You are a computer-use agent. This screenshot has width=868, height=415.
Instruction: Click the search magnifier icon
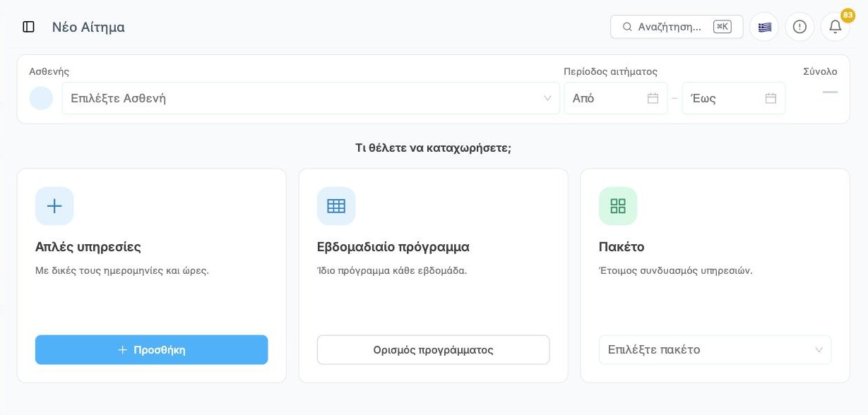pyautogui.click(x=627, y=27)
